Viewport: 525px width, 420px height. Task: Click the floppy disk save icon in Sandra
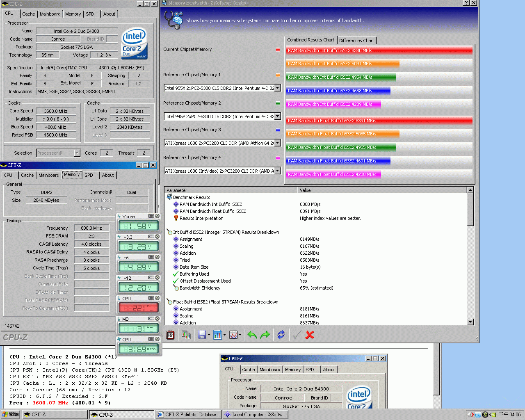(x=202, y=335)
